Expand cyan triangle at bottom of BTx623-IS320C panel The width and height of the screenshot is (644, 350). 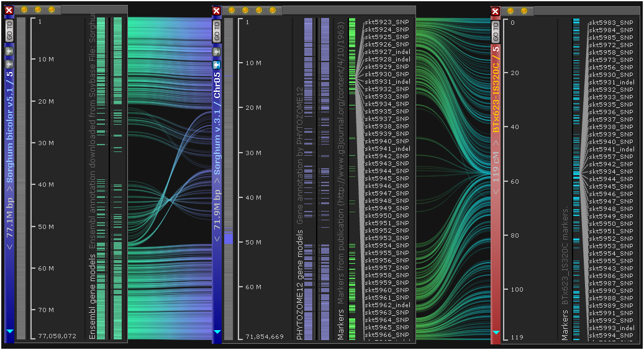pos(496,333)
